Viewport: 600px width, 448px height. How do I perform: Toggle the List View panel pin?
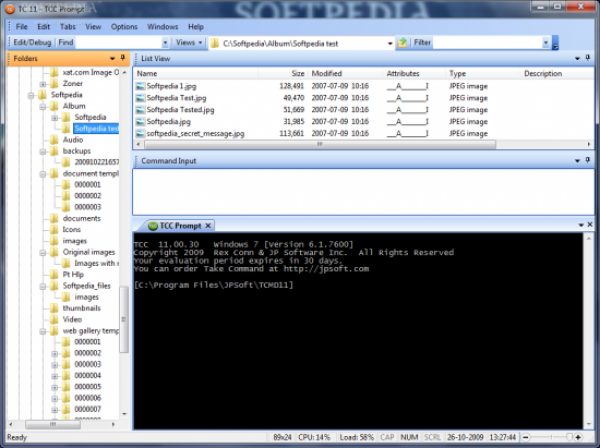click(x=585, y=59)
